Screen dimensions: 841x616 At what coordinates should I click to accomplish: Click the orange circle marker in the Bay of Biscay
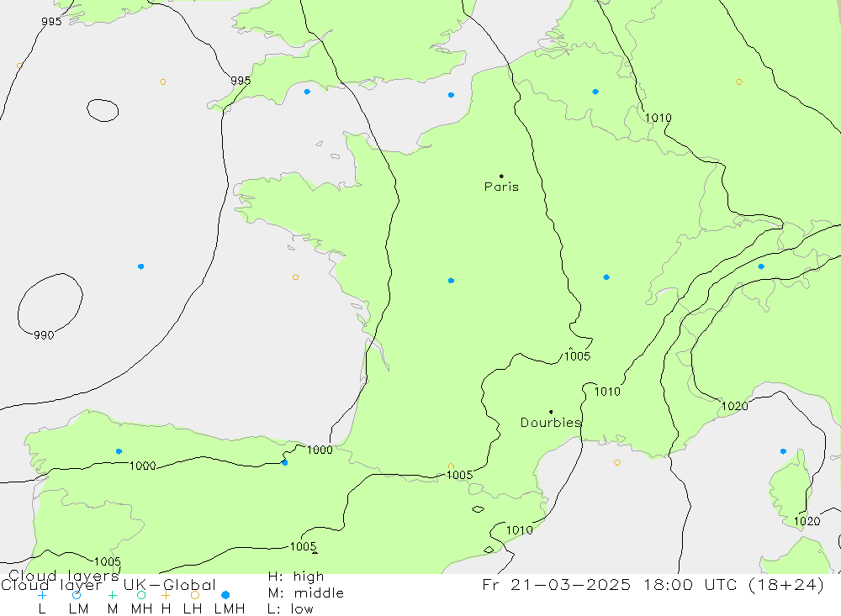tap(295, 277)
